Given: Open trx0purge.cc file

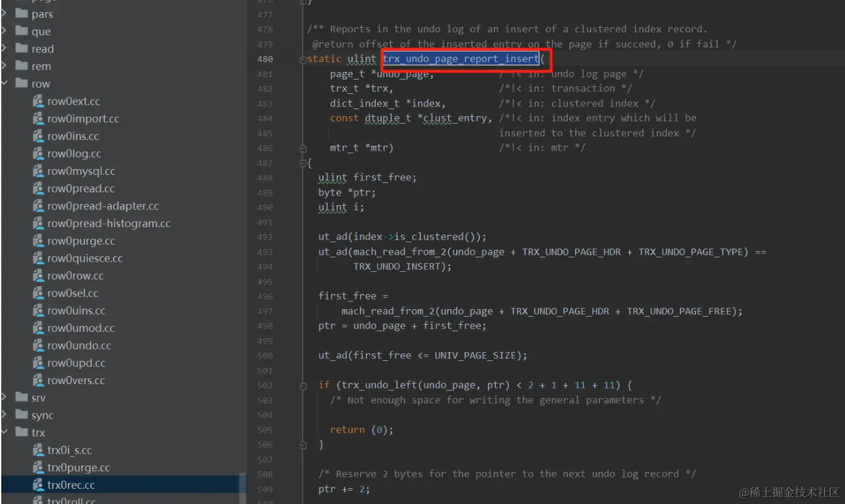Looking at the screenshot, I should (78, 467).
